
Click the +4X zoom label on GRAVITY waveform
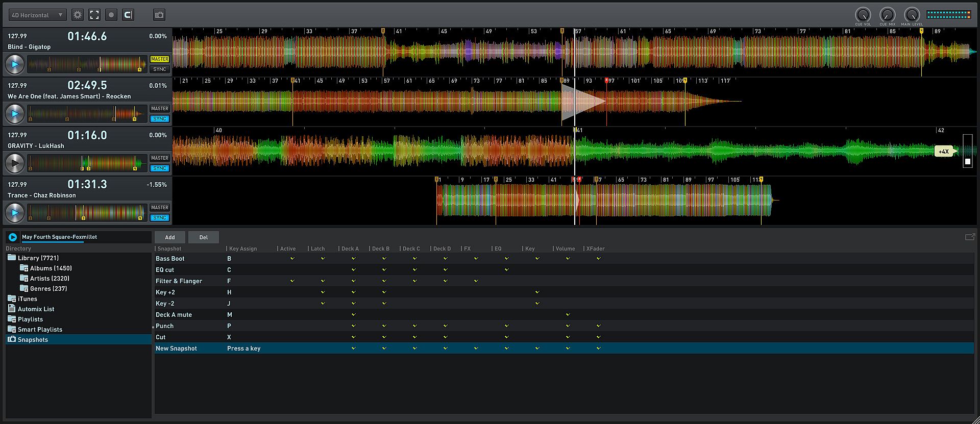pyautogui.click(x=944, y=152)
